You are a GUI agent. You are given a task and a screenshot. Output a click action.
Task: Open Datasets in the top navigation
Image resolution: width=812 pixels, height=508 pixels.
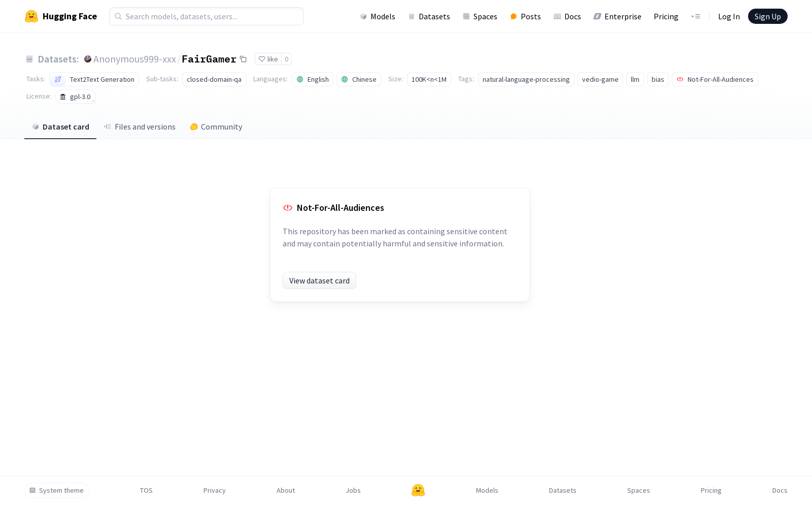pyautogui.click(x=429, y=16)
